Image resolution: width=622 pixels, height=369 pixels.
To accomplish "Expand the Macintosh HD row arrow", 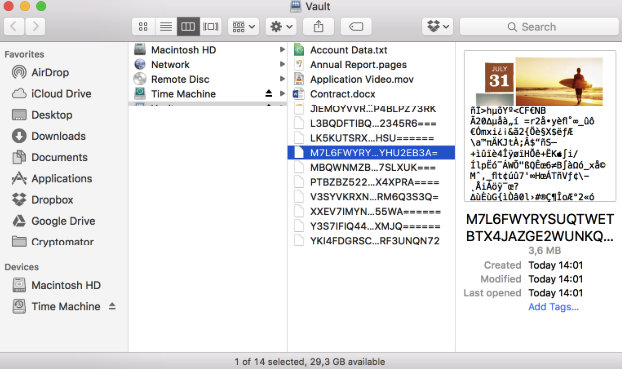I will tap(282, 50).
